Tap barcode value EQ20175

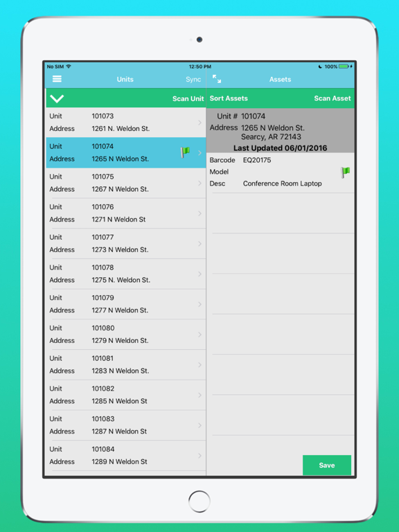[257, 160]
